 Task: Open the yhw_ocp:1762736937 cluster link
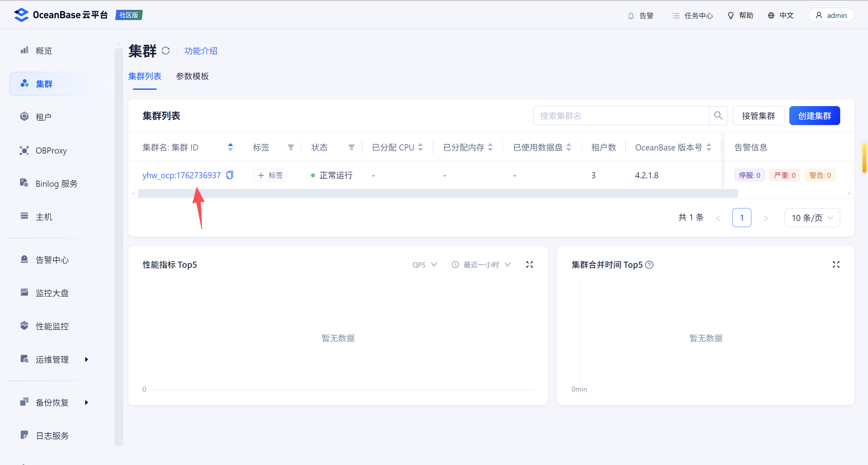[181, 175]
